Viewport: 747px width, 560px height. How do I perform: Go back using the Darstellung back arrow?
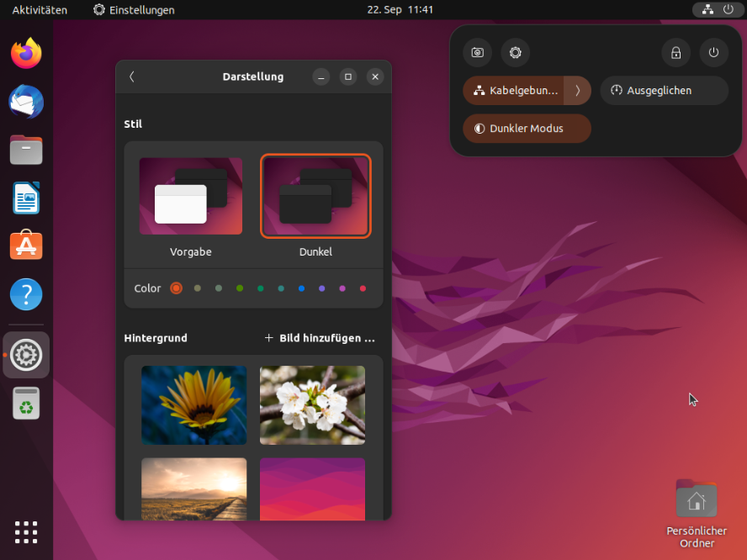click(x=131, y=77)
